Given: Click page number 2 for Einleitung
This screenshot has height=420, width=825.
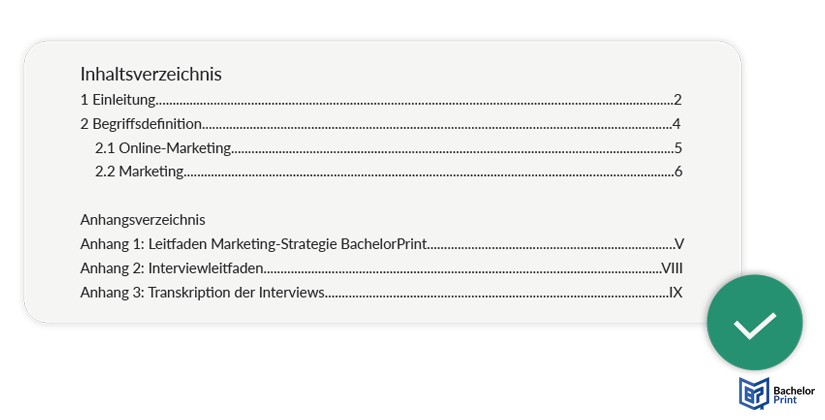Looking at the screenshot, I should [x=678, y=99].
